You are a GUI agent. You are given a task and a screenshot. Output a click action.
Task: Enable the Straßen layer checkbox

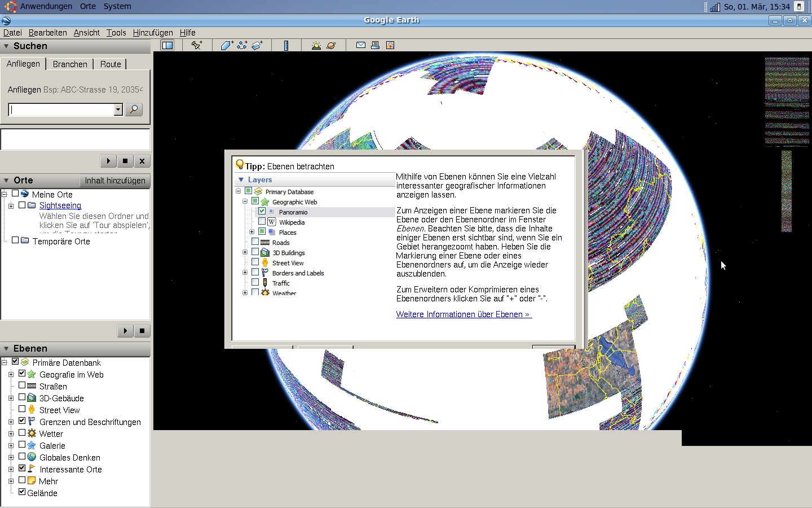[22, 386]
